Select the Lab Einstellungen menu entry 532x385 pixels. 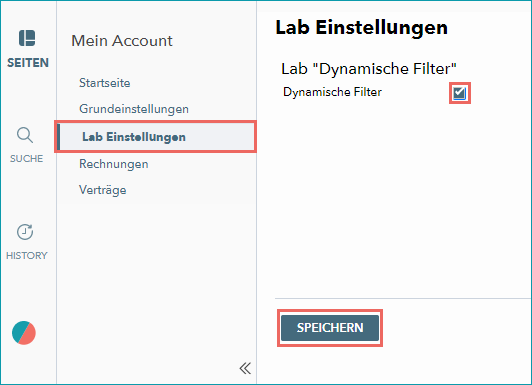pos(156,137)
